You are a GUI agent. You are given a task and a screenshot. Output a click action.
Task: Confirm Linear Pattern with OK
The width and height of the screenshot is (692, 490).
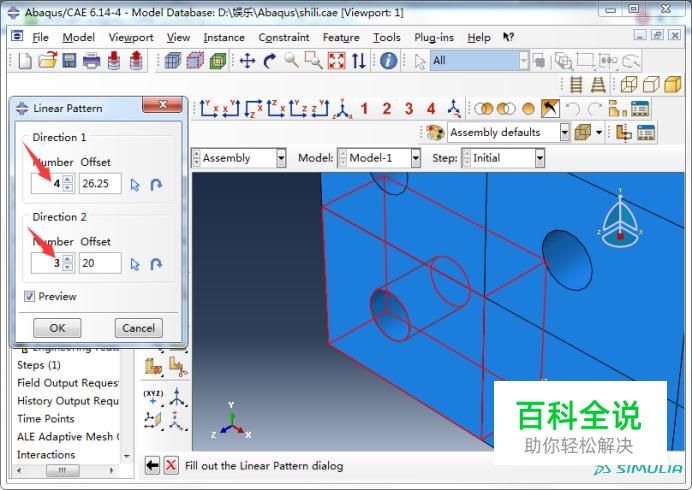tap(57, 328)
